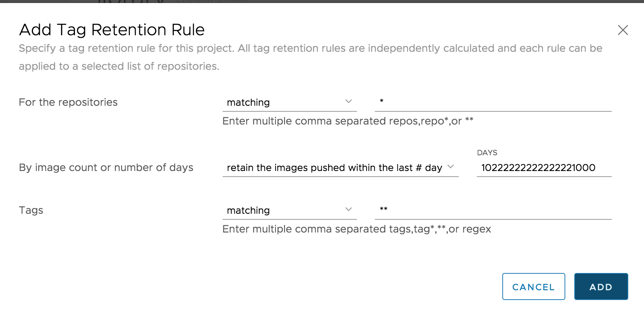Click the CANCEL button
The width and height of the screenshot is (644, 309).
click(533, 286)
